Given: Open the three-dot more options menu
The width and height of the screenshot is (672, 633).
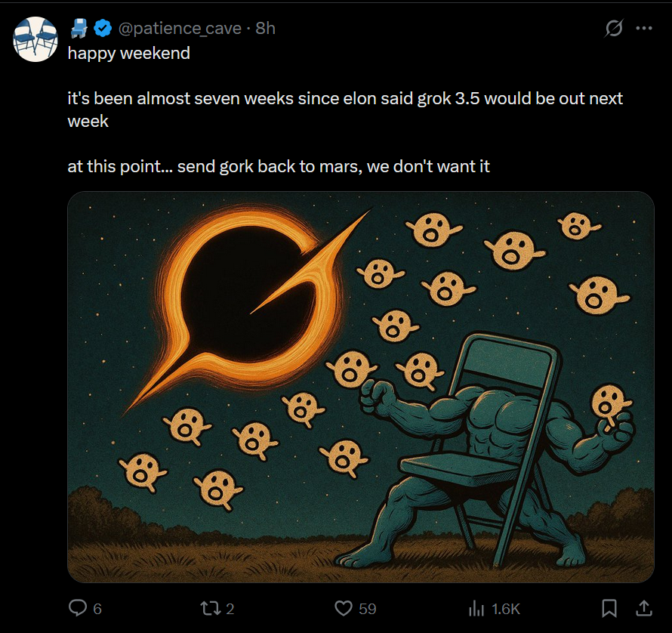Looking at the screenshot, I should (644, 29).
